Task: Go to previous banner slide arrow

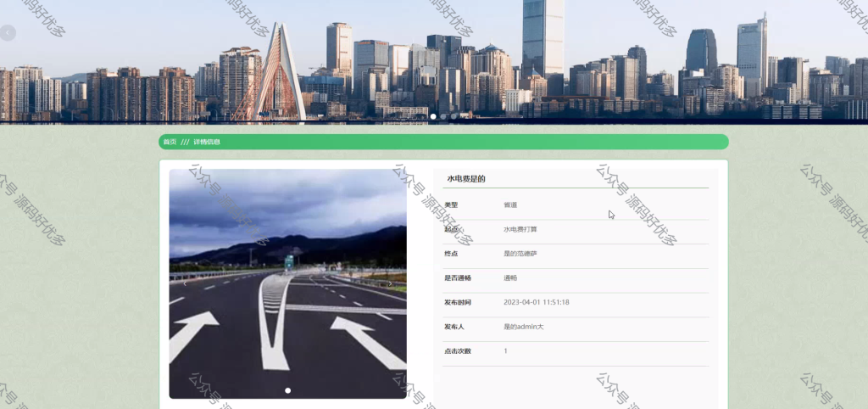Action: tap(8, 33)
